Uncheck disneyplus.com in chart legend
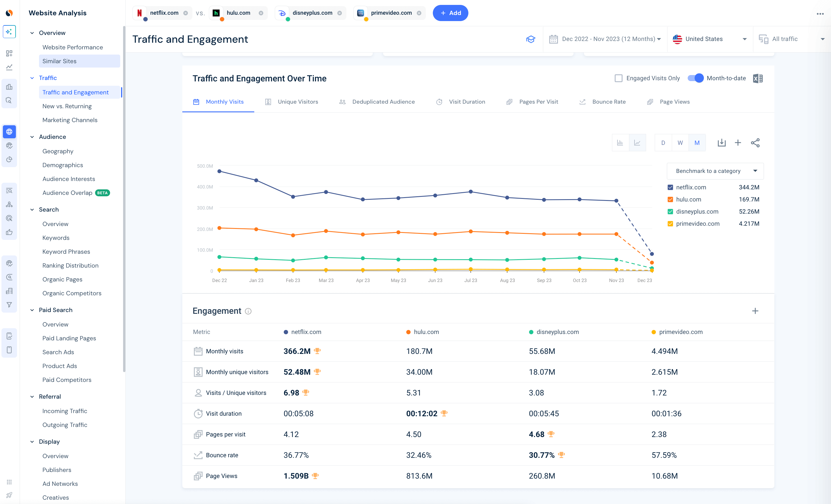This screenshot has height=504, width=831. (x=670, y=212)
